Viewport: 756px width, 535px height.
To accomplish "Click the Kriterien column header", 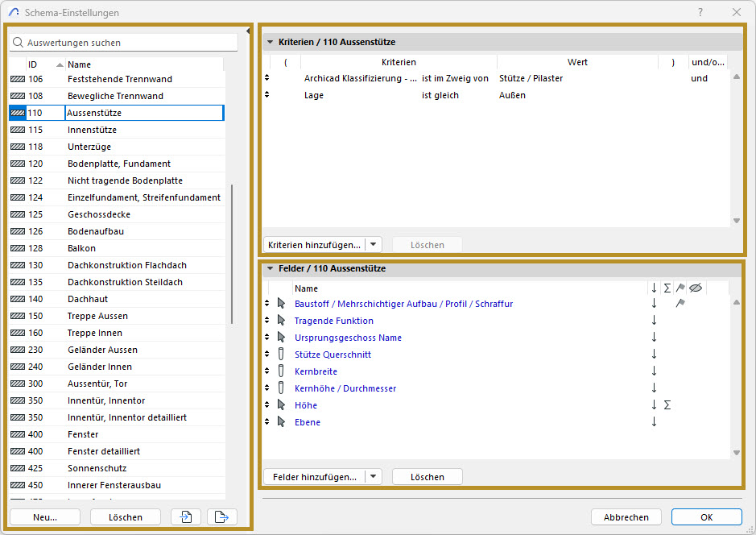I will point(399,62).
